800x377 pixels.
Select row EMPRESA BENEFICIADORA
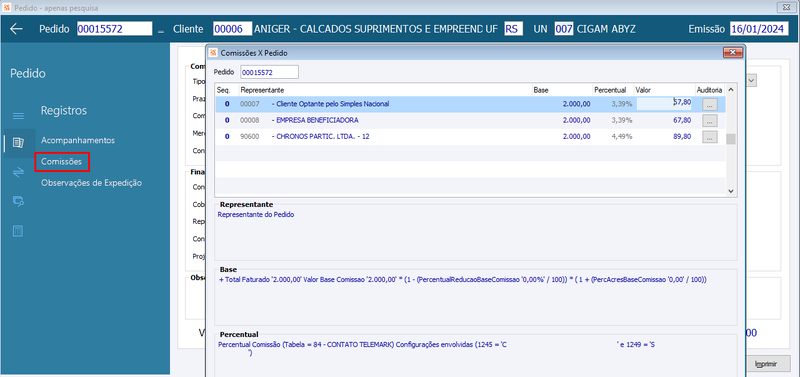click(x=470, y=120)
